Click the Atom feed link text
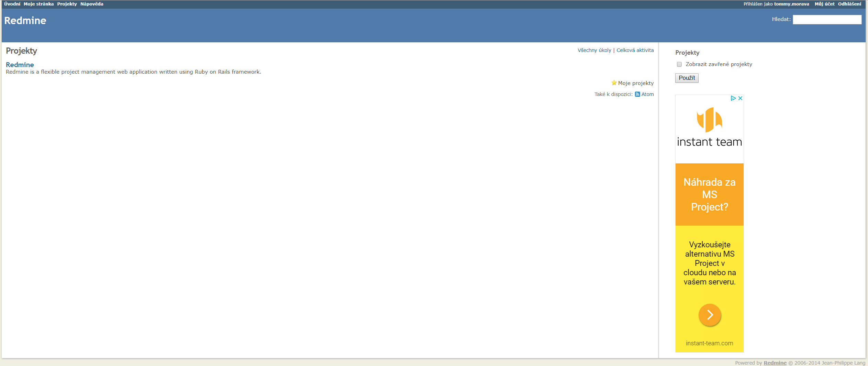 coord(647,94)
